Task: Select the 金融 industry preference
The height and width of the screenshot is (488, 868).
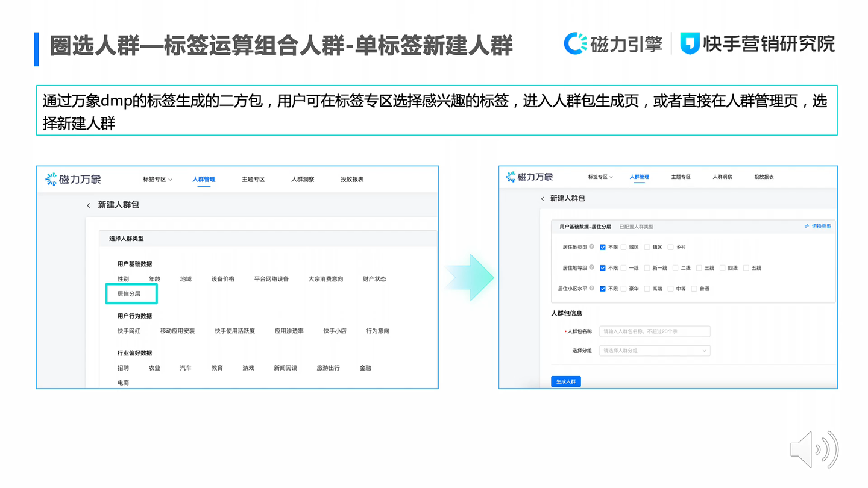Action: click(365, 368)
